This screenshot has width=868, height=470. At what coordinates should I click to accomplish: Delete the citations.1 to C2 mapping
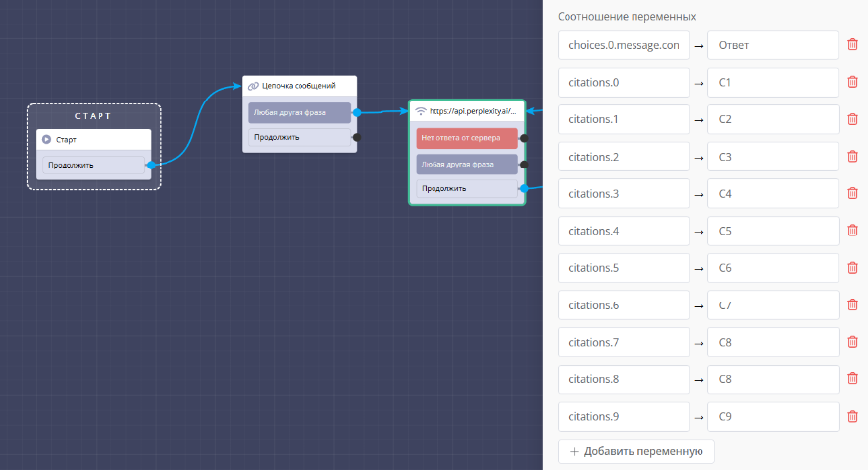tap(852, 119)
